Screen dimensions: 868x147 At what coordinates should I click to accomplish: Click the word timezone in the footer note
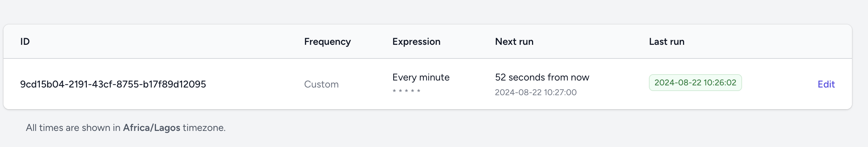203,128
